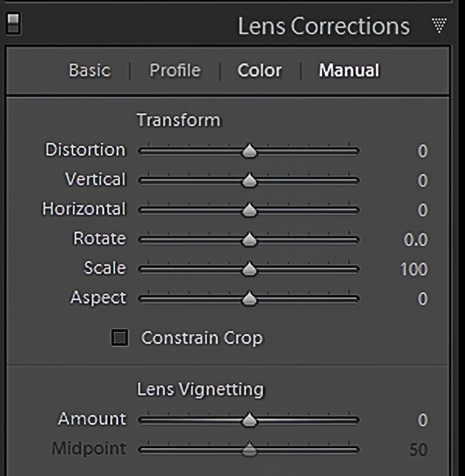Screen dimensions: 465x476
Task: Click the Vertical value field
Action: [x=423, y=180]
